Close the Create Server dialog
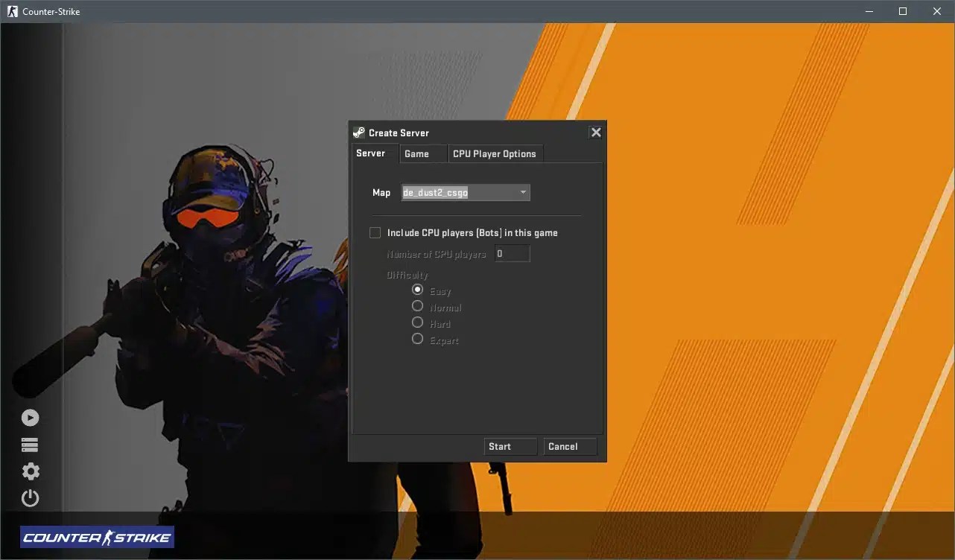The height and width of the screenshot is (560, 955). (596, 133)
